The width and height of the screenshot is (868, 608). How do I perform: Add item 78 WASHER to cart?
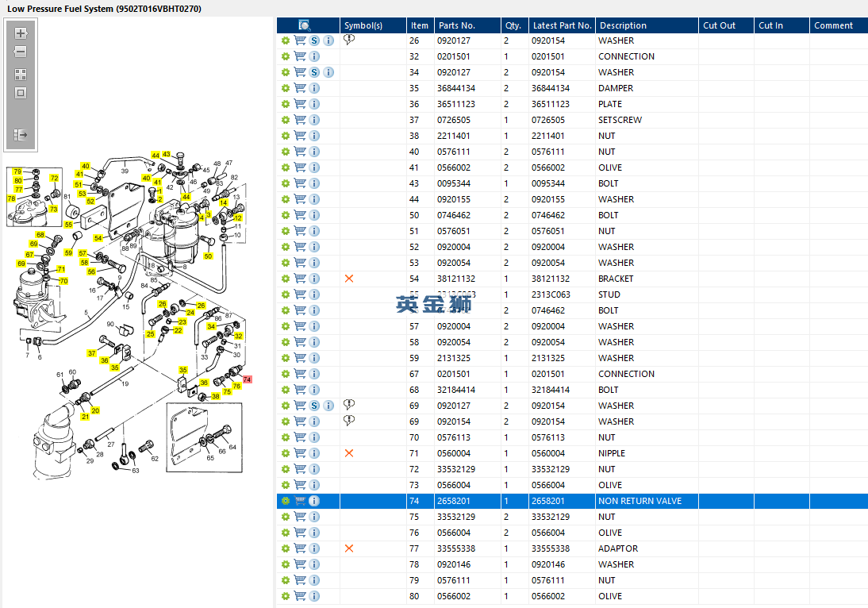[x=300, y=564]
